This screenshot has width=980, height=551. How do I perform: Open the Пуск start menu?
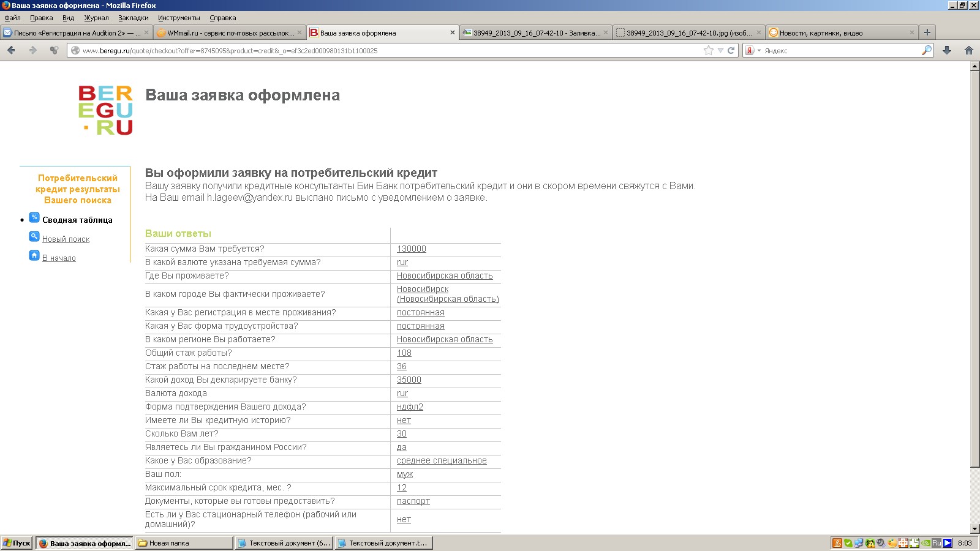(17, 543)
